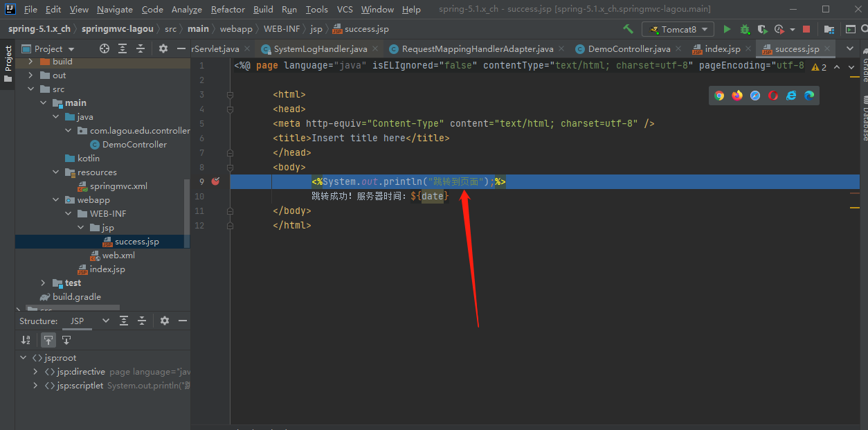Screen dimensions: 868x430
Task: Toggle sorting in the Structure panel
Action: coord(26,340)
